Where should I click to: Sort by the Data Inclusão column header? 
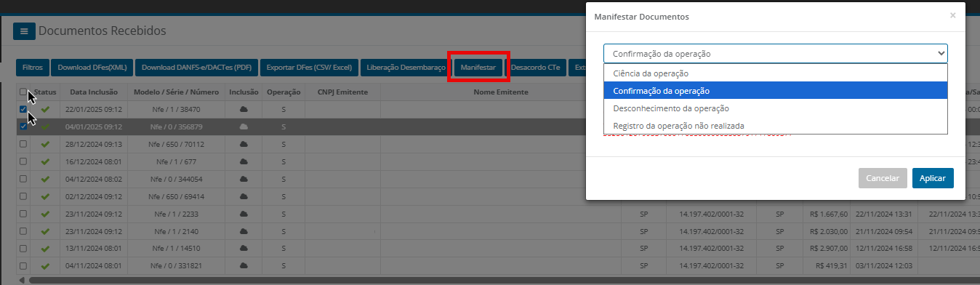(x=93, y=92)
